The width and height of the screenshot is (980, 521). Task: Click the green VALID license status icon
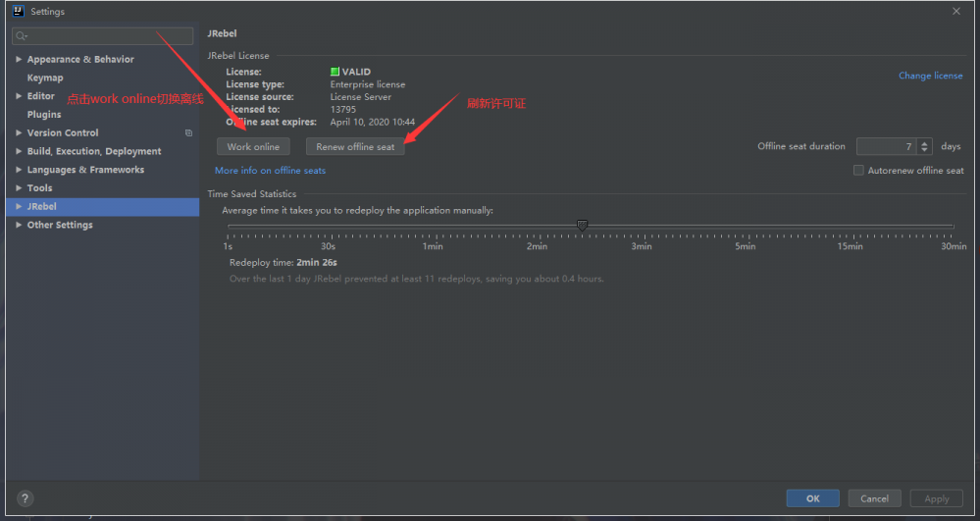click(335, 72)
